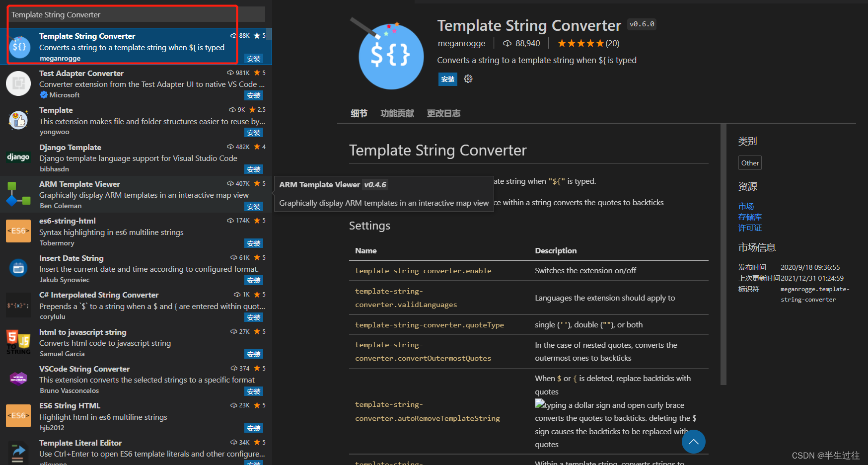868x465 pixels.
Task: Click the template-string-converter.enable setting name
Action: click(x=423, y=271)
